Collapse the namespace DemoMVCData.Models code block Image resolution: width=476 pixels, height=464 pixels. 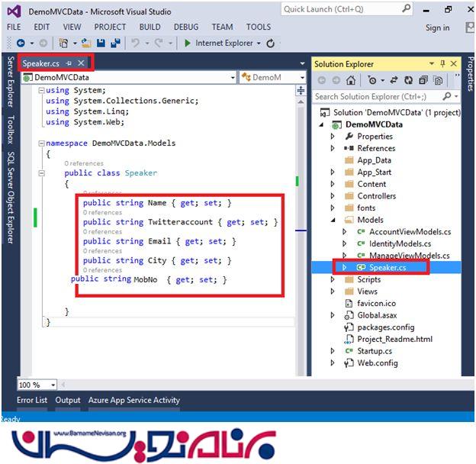40,143
